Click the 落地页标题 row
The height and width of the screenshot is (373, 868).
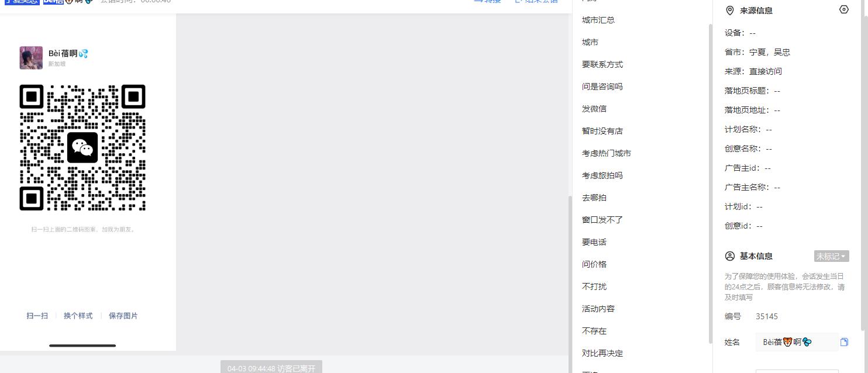752,91
